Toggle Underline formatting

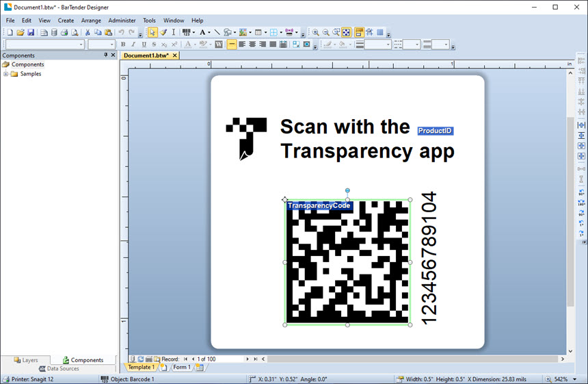coord(144,44)
